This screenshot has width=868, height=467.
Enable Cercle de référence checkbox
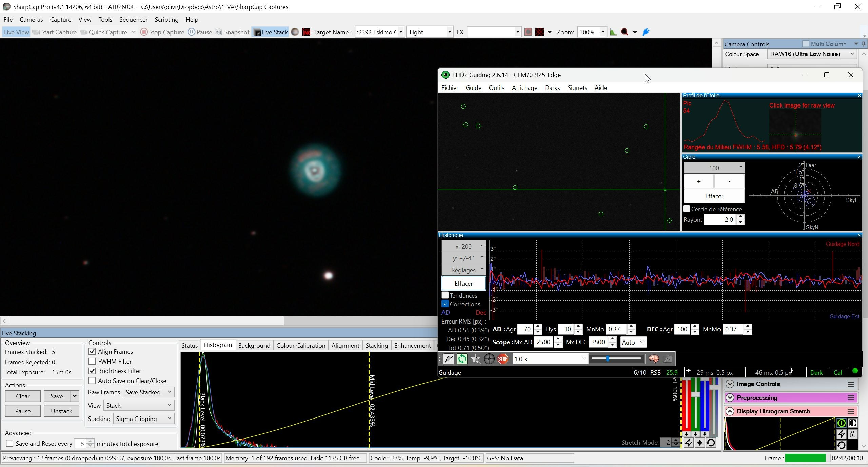(687, 209)
